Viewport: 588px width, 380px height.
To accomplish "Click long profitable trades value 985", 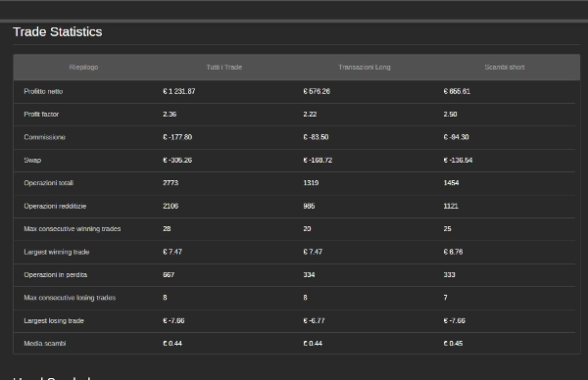I will tap(309, 206).
